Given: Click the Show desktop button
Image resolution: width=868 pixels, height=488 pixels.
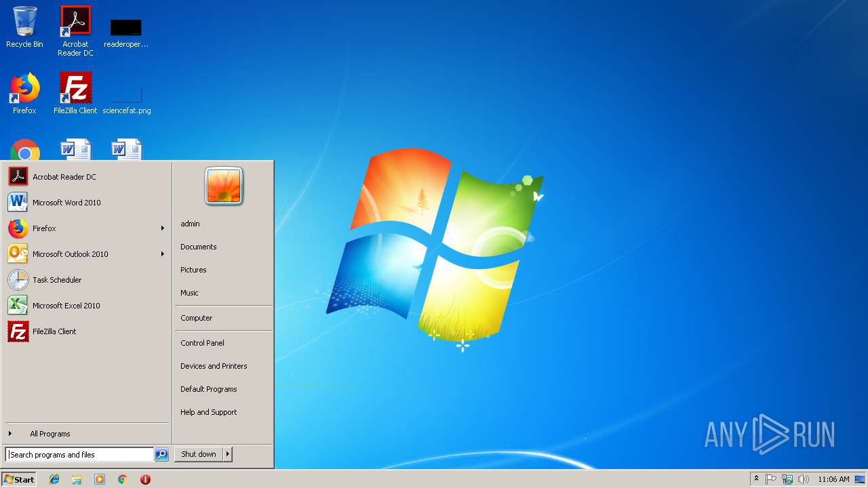Looking at the screenshot, I should [x=860, y=479].
